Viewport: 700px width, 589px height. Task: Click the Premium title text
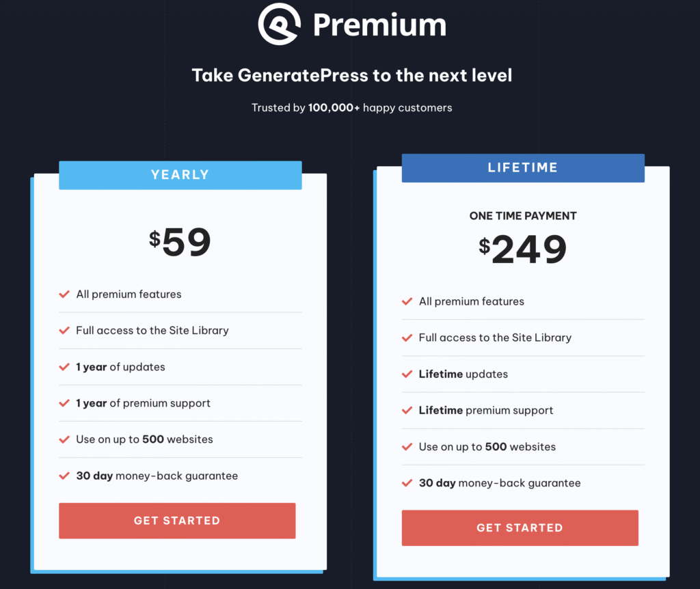379,25
